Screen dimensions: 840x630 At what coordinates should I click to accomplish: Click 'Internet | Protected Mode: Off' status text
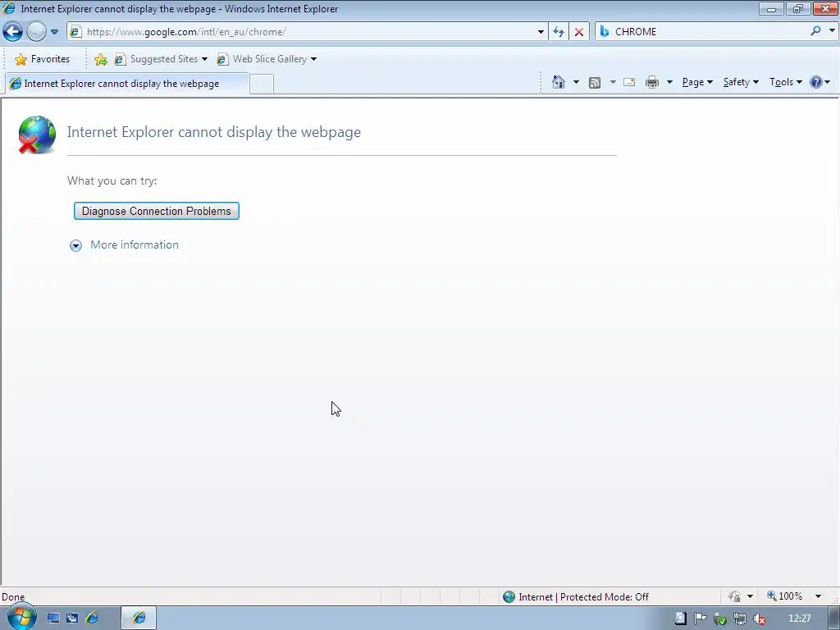click(x=583, y=597)
